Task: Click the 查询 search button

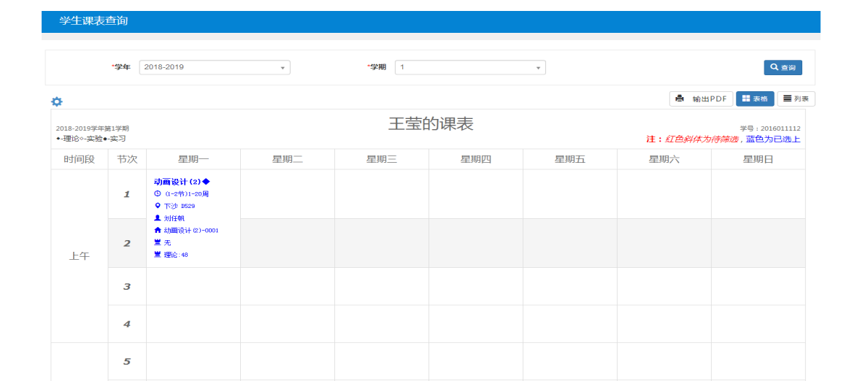Action: (783, 68)
